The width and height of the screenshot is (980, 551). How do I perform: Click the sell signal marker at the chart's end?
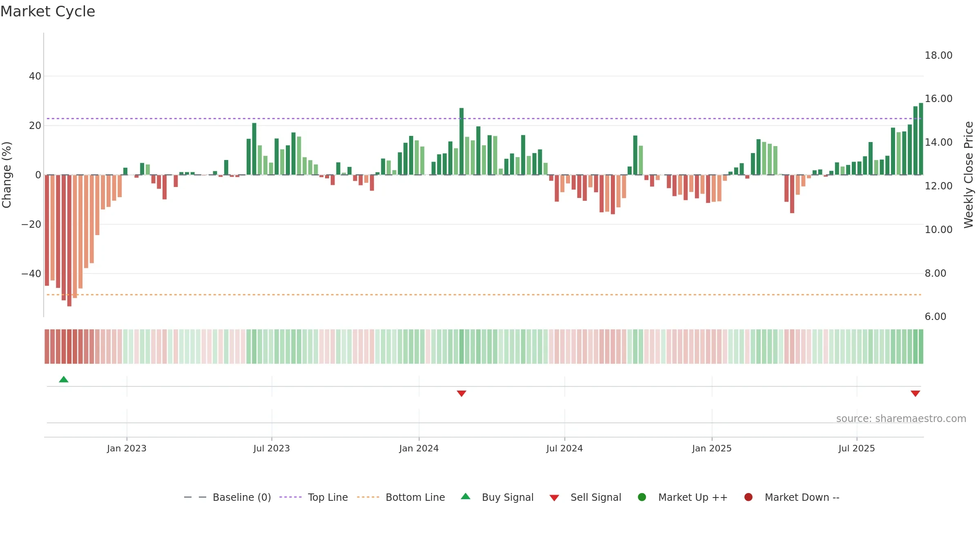[x=915, y=393]
